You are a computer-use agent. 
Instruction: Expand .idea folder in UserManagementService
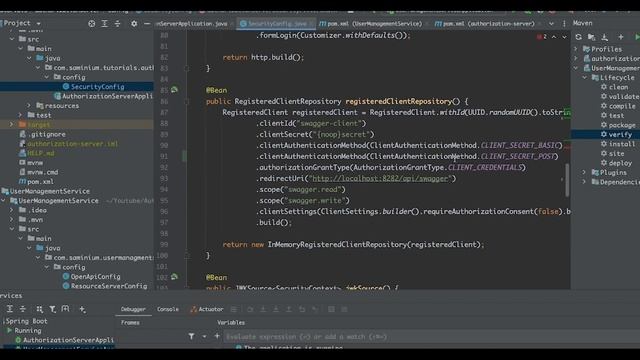pyautogui.click(x=11, y=210)
